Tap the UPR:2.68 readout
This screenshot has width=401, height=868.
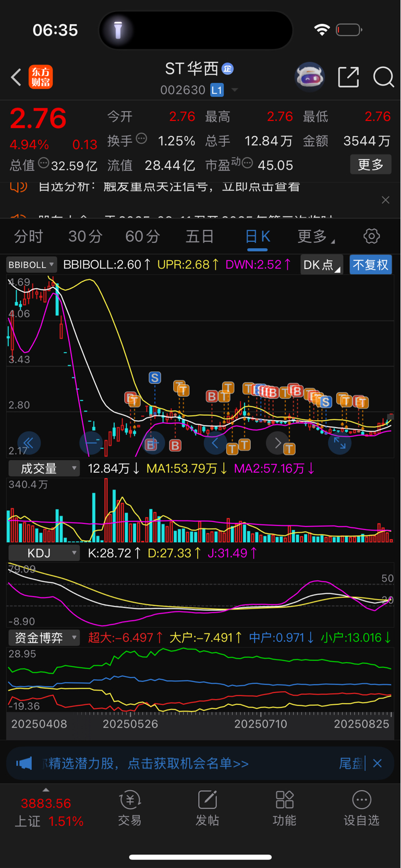(188, 264)
